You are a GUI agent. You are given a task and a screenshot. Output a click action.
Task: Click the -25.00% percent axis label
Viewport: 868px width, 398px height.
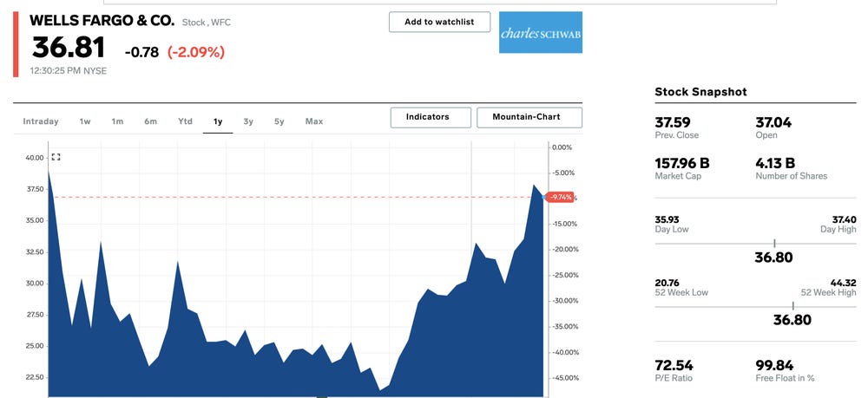point(565,275)
